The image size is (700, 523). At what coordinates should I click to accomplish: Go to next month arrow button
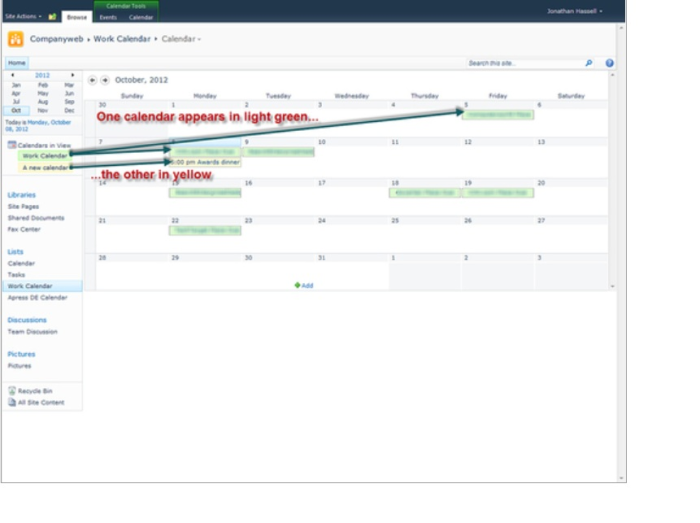tap(105, 80)
